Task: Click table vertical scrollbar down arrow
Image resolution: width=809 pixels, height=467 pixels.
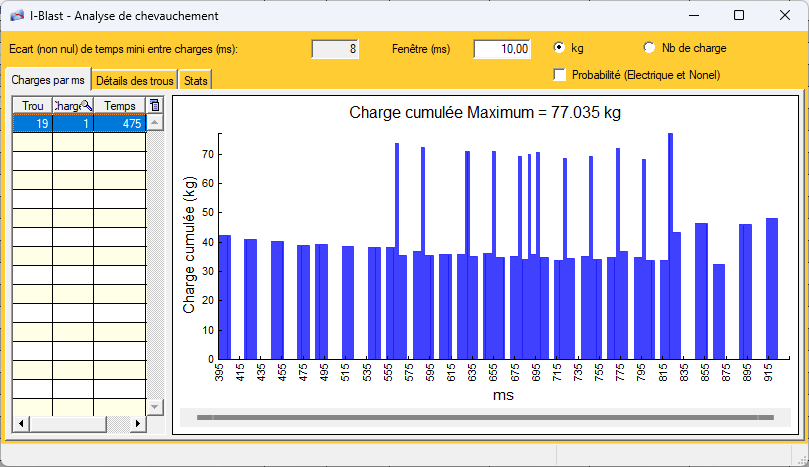Action: (155, 407)
